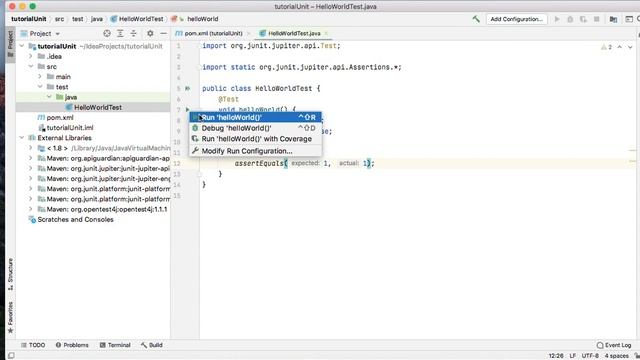
Task: Click the @Test annotation line
Action: click(228, 99)
